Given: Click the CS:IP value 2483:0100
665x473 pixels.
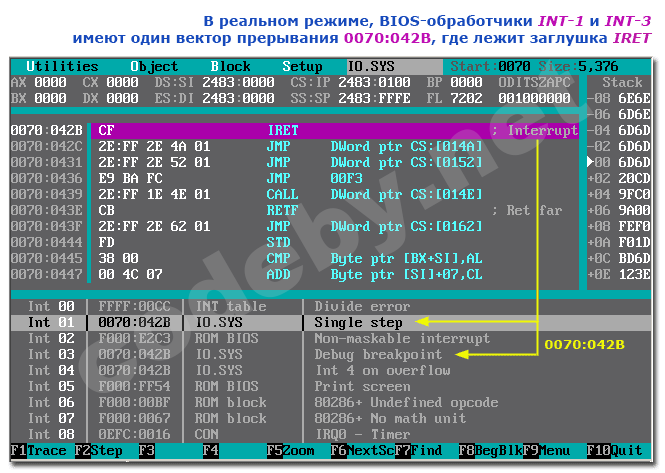Looking at the screenshot, I should tap(374, 82).
